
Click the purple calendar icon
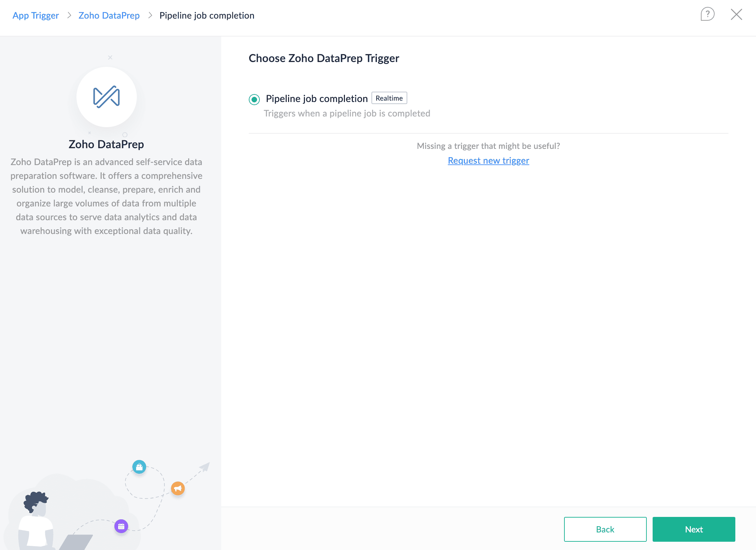pyautogui.click(x=121, y=526)
